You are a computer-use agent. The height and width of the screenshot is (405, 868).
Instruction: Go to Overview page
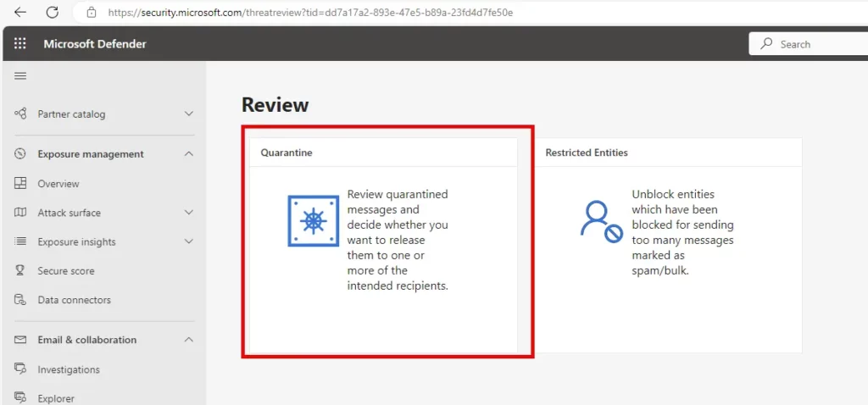coord(58,184)
